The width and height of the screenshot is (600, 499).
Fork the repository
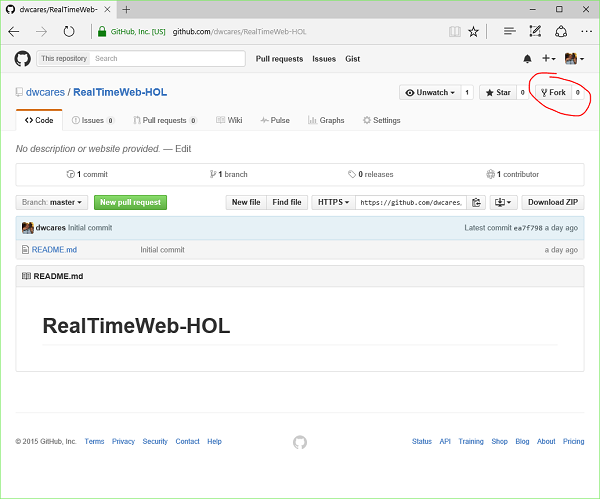coord(553,93)
